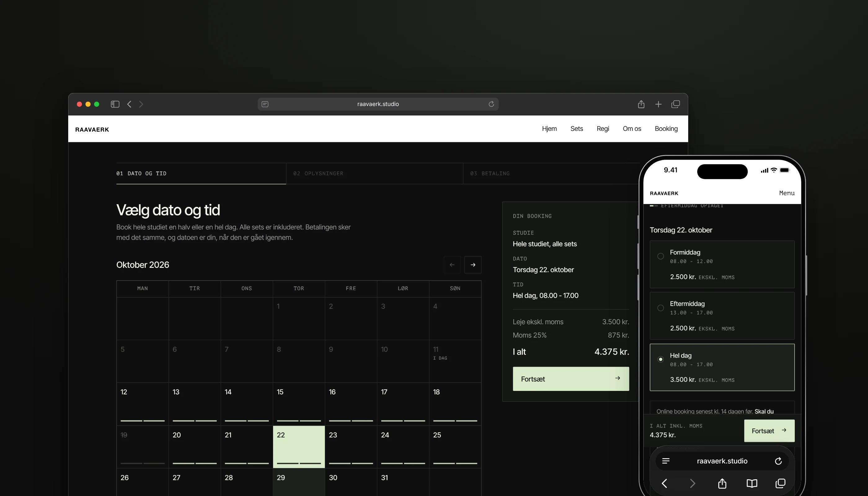Open the Hjem navigation item
This screenshot has width=868, height=496.
coord(549,129)
